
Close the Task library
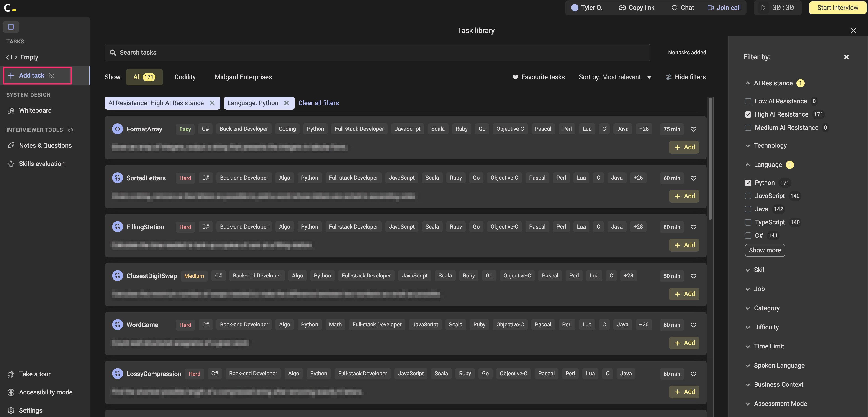click(x=853, y=31)
